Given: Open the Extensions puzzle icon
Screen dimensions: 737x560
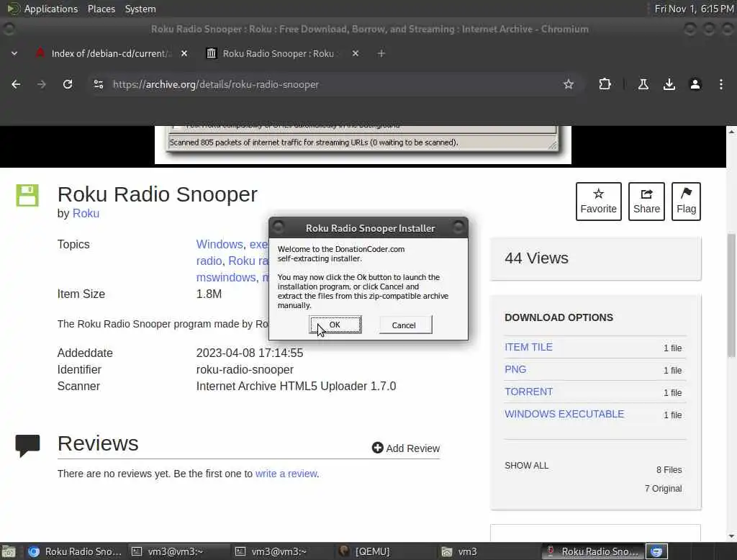Looking at the screenshot, I should tap(605, 85).
